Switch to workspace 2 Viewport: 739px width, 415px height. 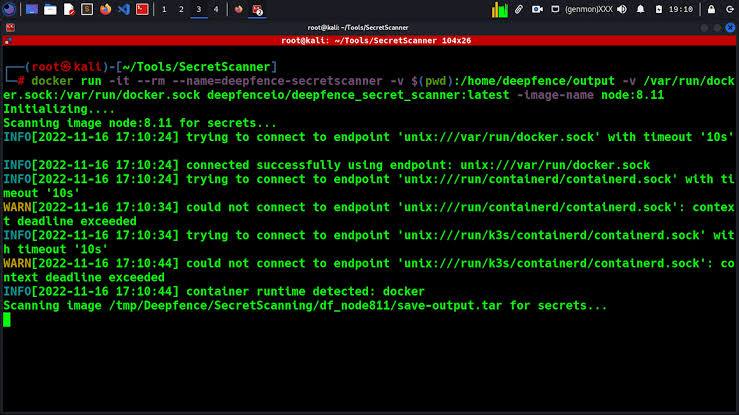tap(181, 9)
